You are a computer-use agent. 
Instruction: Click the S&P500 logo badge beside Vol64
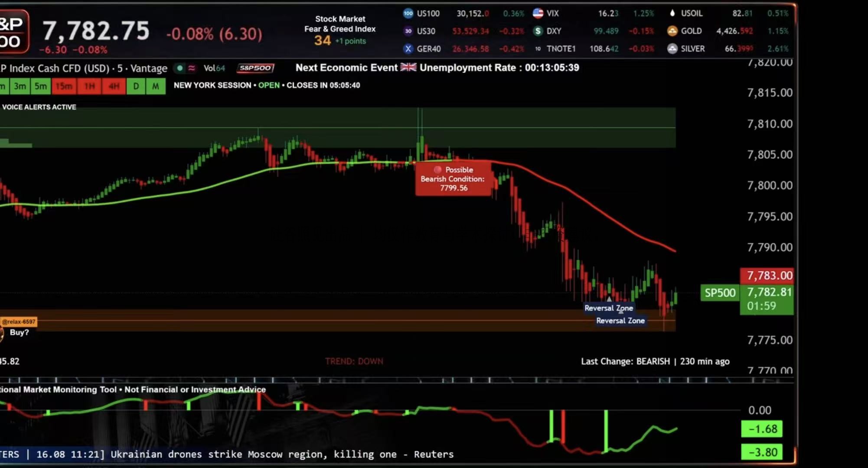point(256,68)
